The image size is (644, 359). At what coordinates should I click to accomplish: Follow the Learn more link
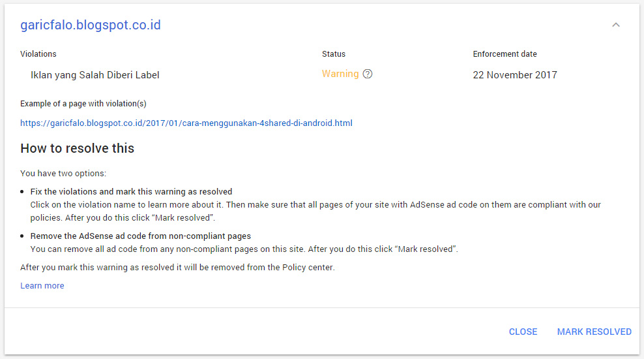(x=42, y=286)
